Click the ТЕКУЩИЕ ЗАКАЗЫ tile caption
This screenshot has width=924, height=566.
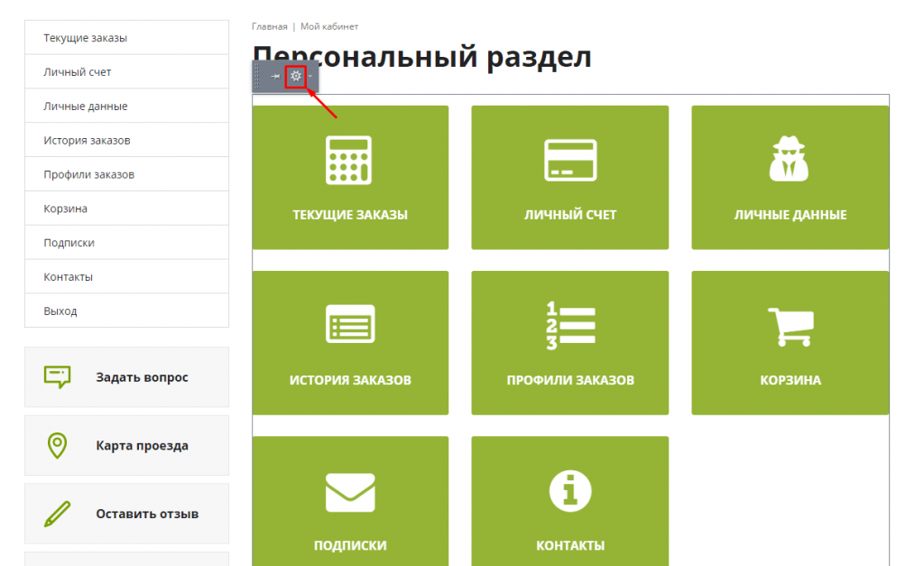click(x=350, y=215)
